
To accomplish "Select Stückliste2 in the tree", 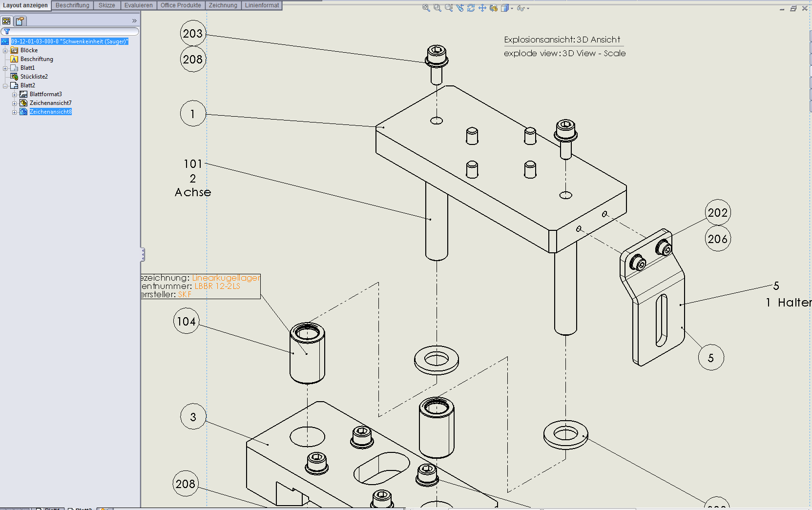I will [x=34, y=77].
